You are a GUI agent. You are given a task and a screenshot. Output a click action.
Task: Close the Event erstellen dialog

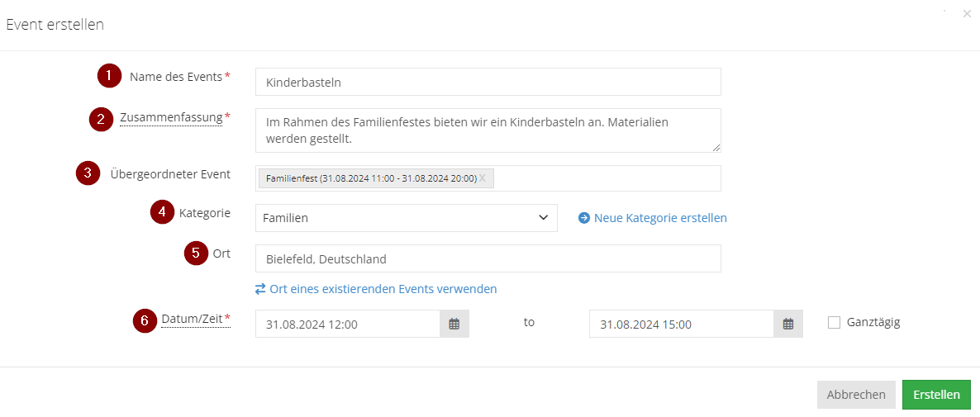pyautogui.click(x=967, y=14)
